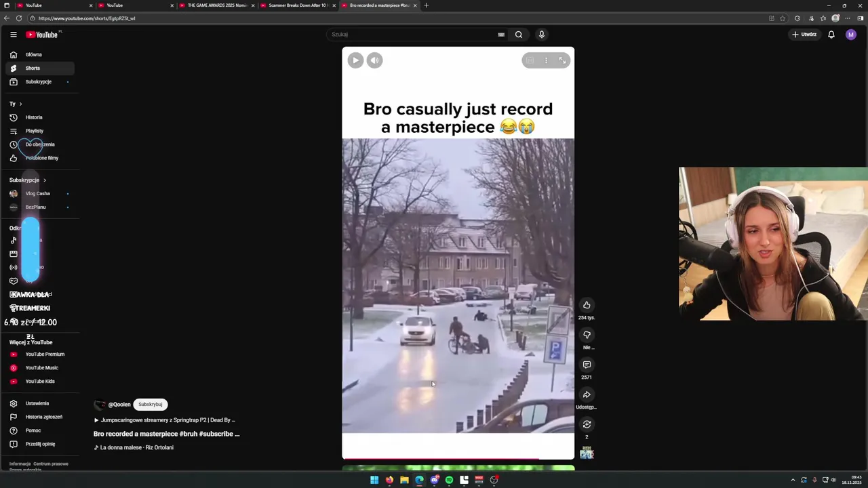
Task: Open the sound thumbnail below remix
Action: 587,453
